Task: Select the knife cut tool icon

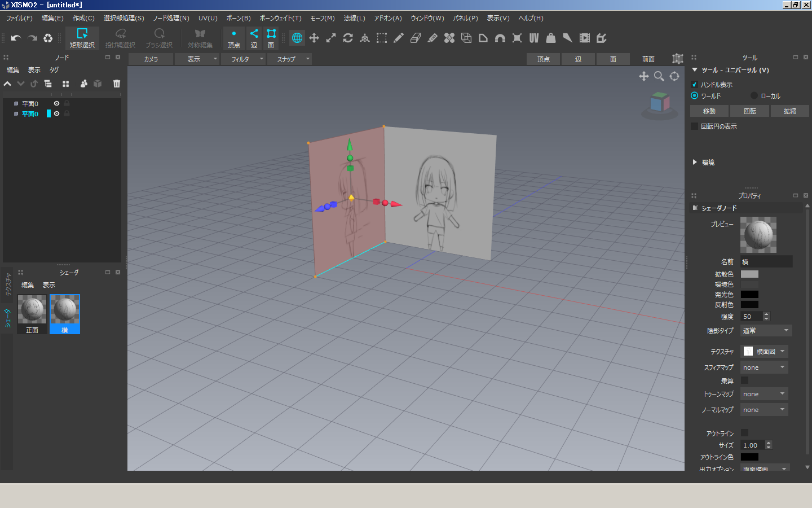Action: pos(568,38)
